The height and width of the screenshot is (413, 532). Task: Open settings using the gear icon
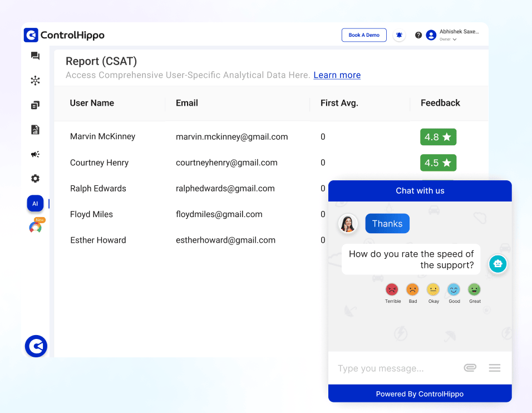click(x=35, y=178)
